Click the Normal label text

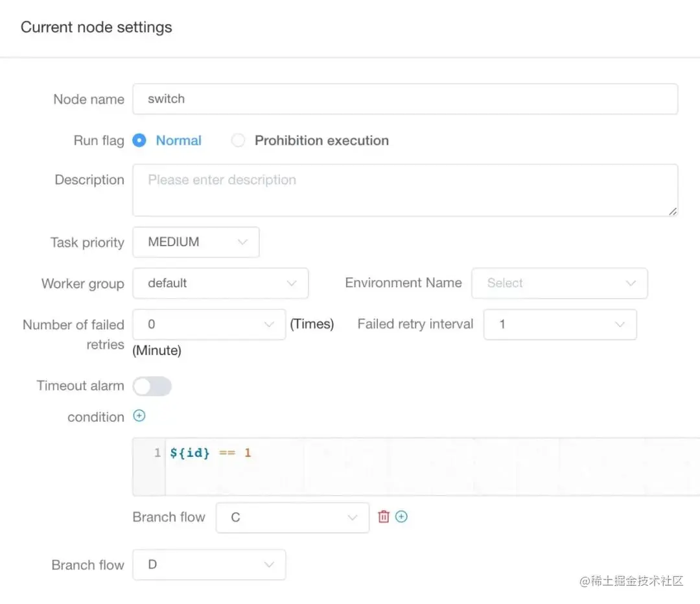pyautogui.click(x=179, y=140)
